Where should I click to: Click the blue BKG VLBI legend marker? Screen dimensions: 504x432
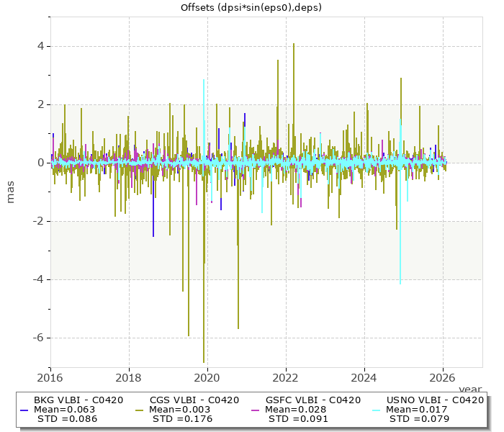(24, 409)
